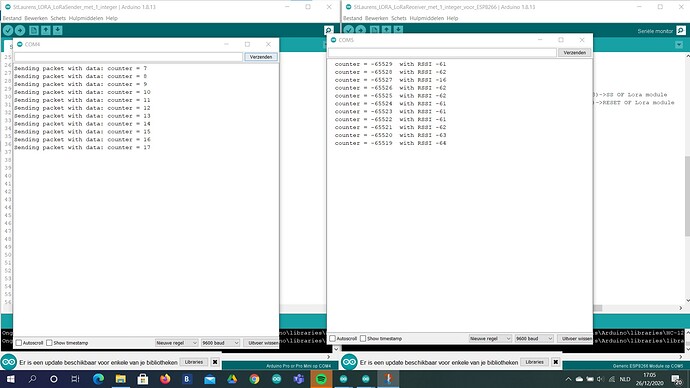
Task: Show hidden system tray icons chevron
Action: 568,379
